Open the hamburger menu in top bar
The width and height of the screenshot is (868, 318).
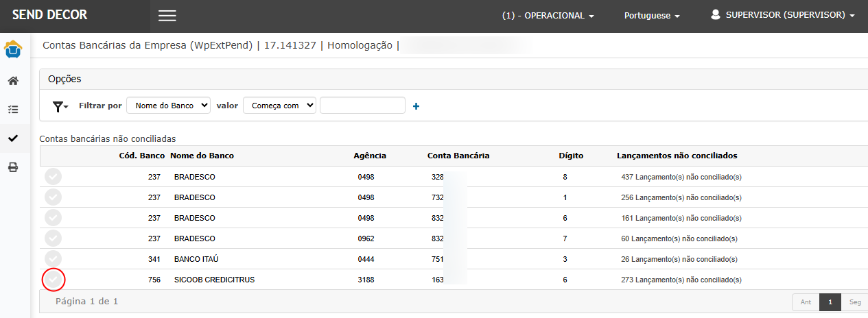[x=167, y=16]
